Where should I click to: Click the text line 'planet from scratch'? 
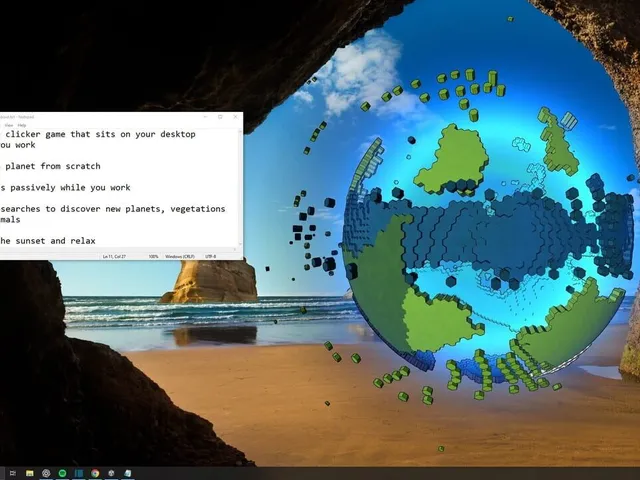pos(53,166)
